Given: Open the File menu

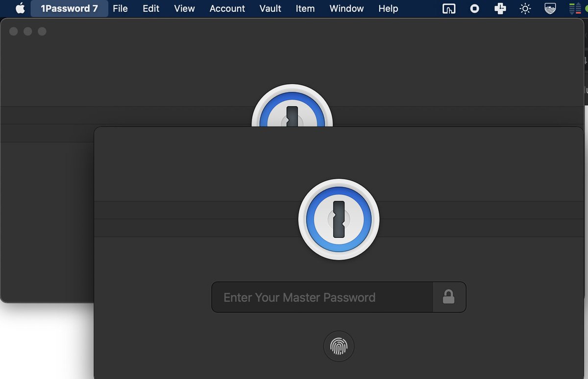Looking at the screenshot, I should pyautogui.click(x=120, y=8).
